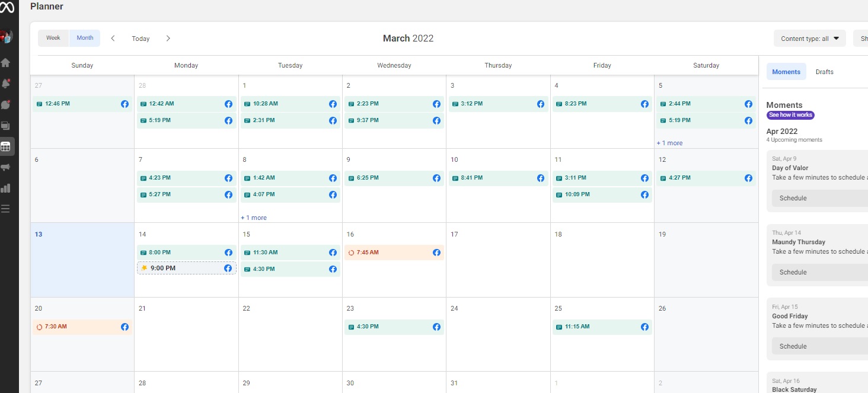Open the Insights bar chart icon
The height and width of the screenshot is (393, 868).
click(x=6, y=188)
